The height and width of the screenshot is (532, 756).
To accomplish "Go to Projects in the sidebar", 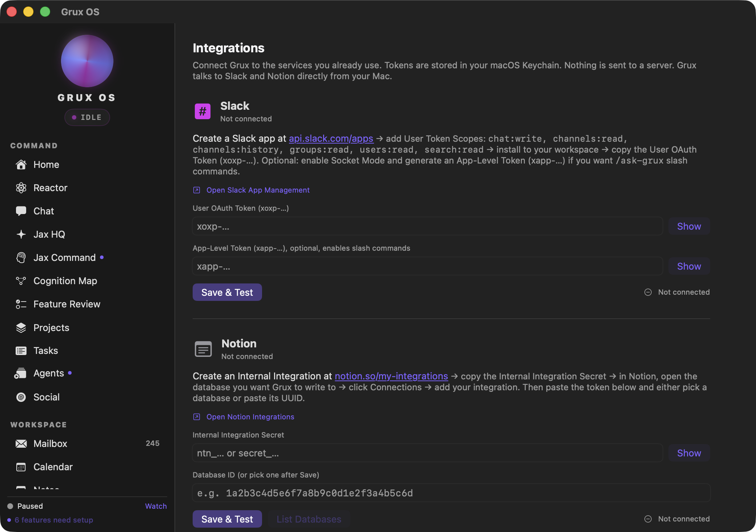I will click(87, 328).
